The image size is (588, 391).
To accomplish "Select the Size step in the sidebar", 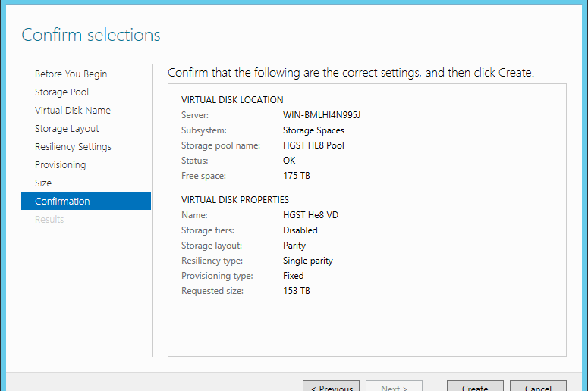I will click(x=43, y=183).
